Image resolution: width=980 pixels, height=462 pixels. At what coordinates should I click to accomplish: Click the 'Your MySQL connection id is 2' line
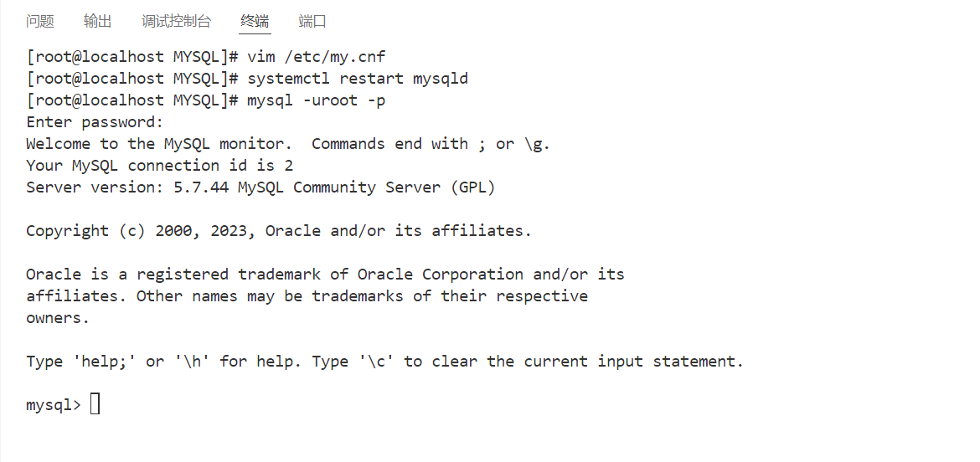tap(160, 166)
